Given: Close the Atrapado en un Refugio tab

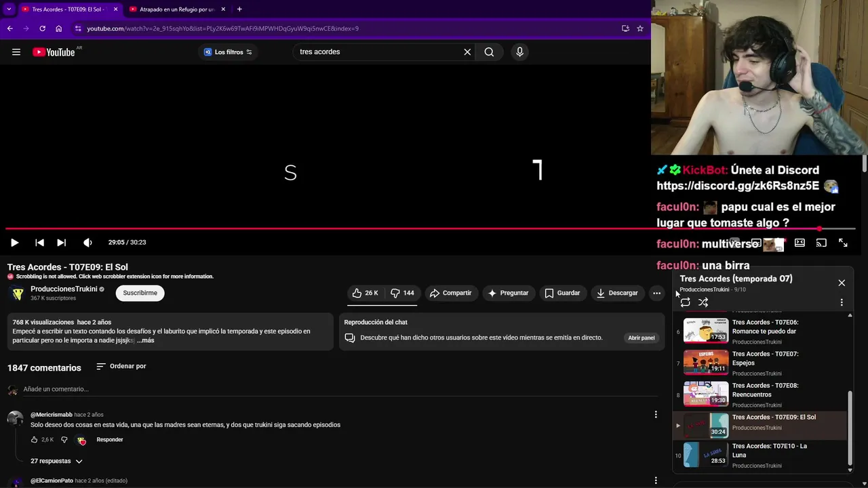Looking at the screenshot, I should coord(223,9).
